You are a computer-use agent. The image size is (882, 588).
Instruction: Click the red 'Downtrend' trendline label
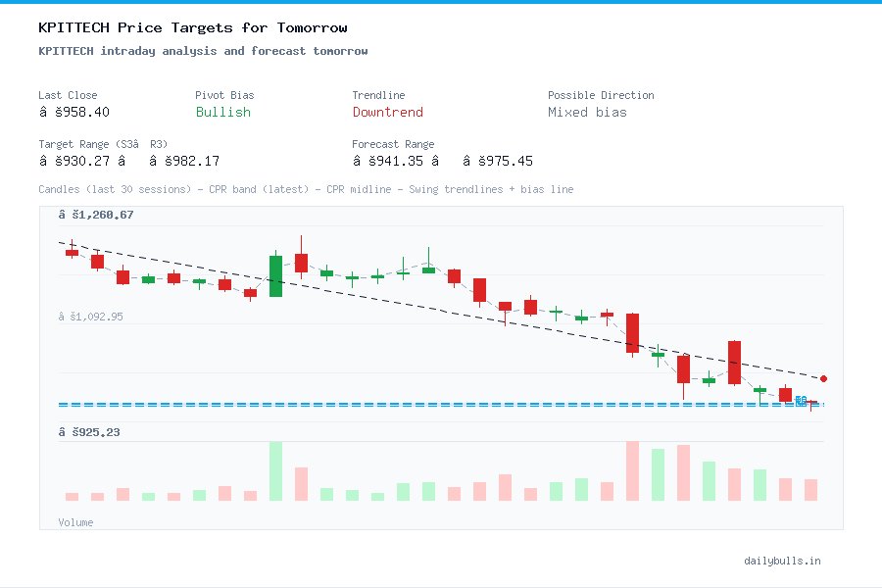(388, 113)
